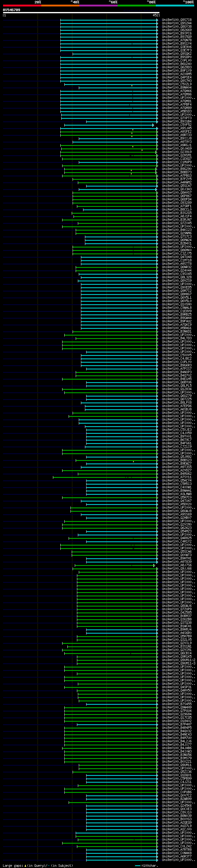Click the query end position 452 label

coord(155,15)
